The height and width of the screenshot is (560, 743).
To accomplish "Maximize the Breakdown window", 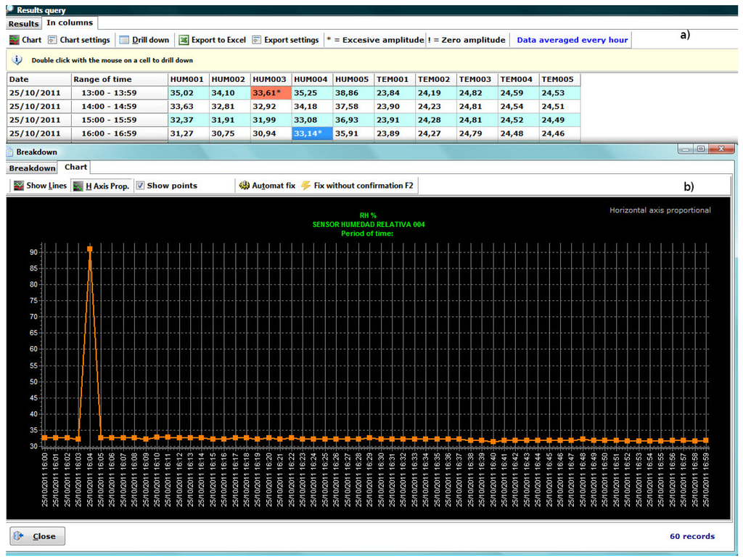I will [x=701, y=149].
